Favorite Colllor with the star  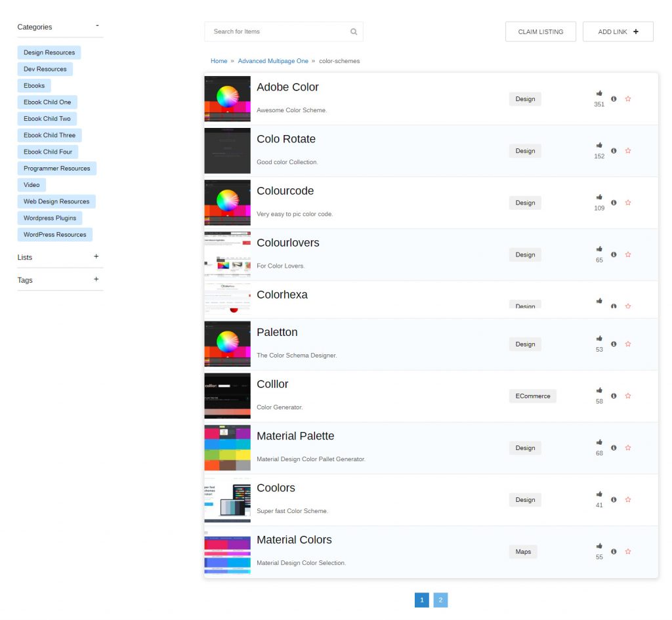[628, 396]
